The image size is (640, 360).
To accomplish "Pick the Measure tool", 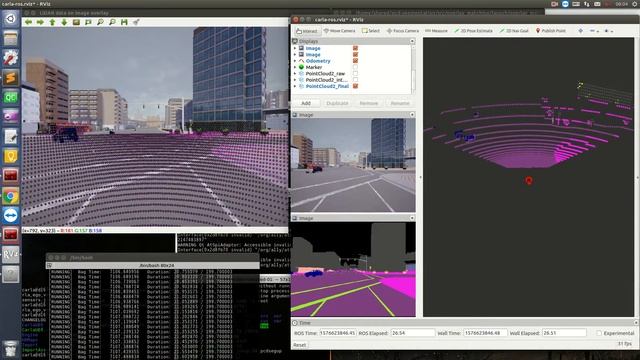I will [x=436, y=31].
